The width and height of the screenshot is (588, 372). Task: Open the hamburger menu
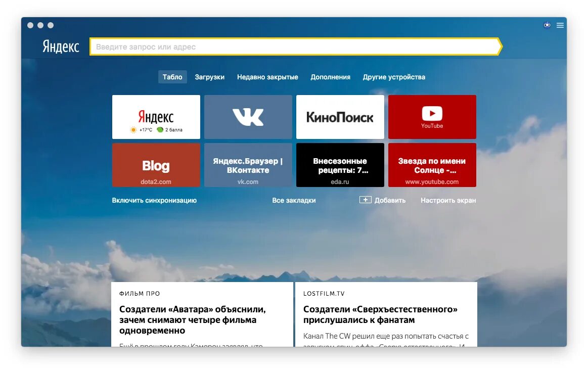coord(560,25)
